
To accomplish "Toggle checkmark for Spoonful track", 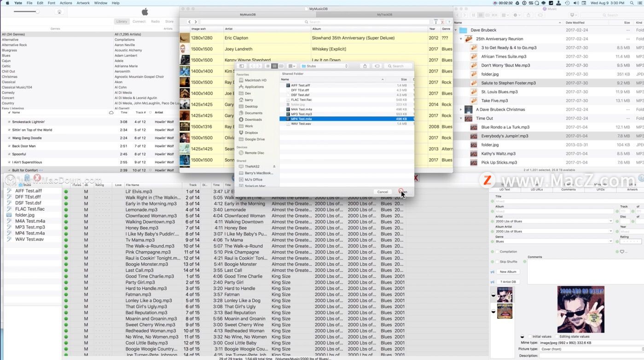I will click(9, 154).
